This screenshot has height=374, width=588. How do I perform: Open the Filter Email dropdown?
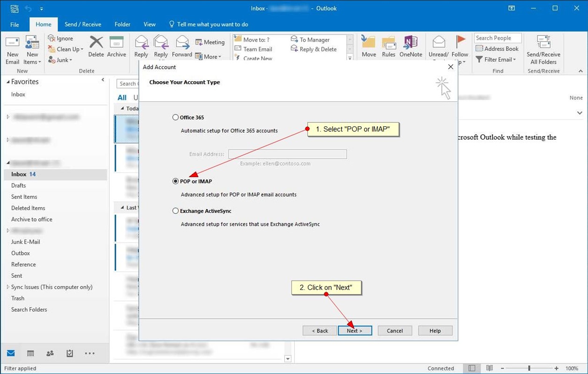[x=496, y=59]
